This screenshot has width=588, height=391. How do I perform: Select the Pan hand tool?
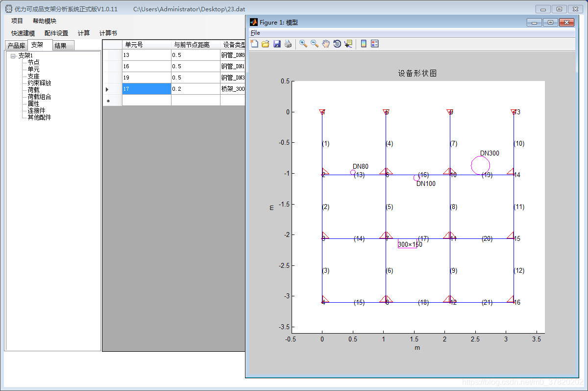pos(326,44)
